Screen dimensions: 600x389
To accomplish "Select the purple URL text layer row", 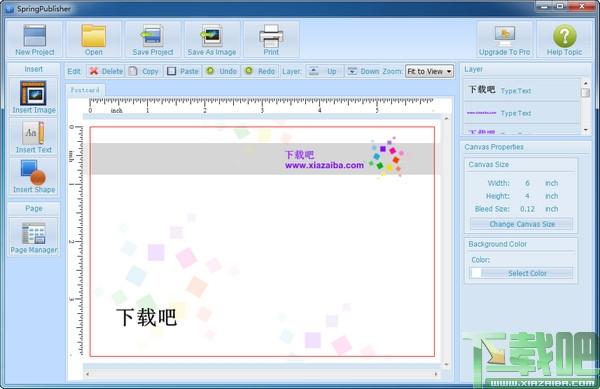I will point(522,113).
